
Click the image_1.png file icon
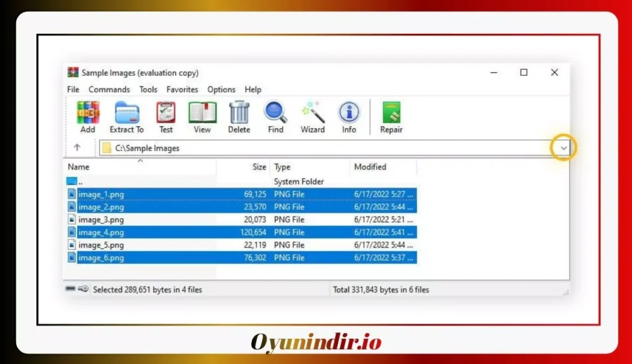point(72,194)
